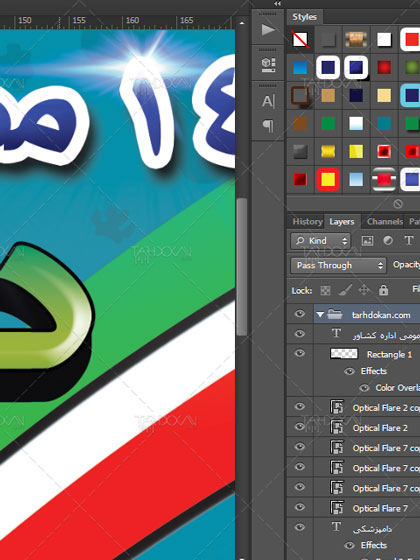Collapse the tarhdokan.com group triangle

320,315
